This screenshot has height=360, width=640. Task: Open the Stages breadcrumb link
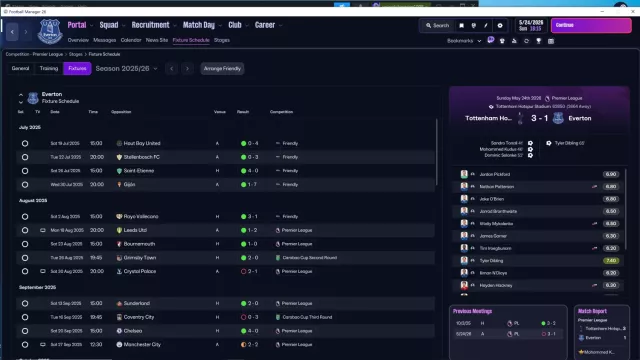76,54
